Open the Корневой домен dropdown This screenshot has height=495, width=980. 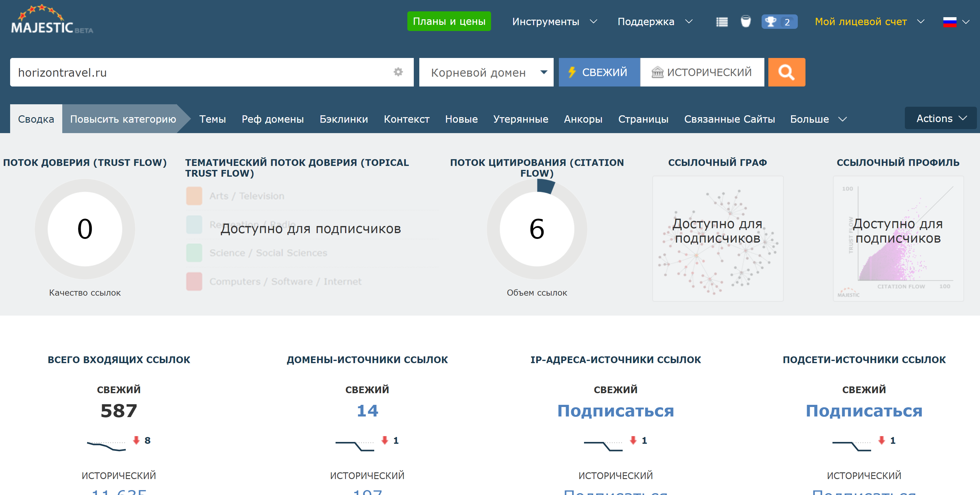[x=486, y=72]
